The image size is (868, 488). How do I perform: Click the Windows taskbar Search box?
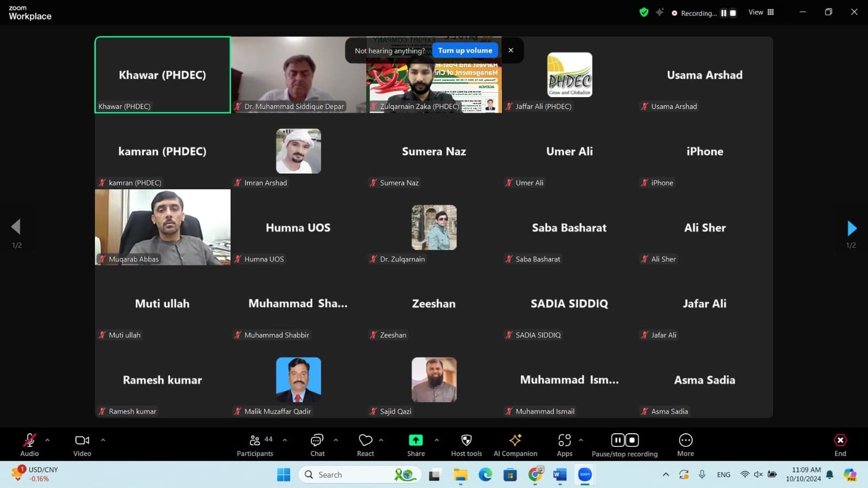click(347, 475)
